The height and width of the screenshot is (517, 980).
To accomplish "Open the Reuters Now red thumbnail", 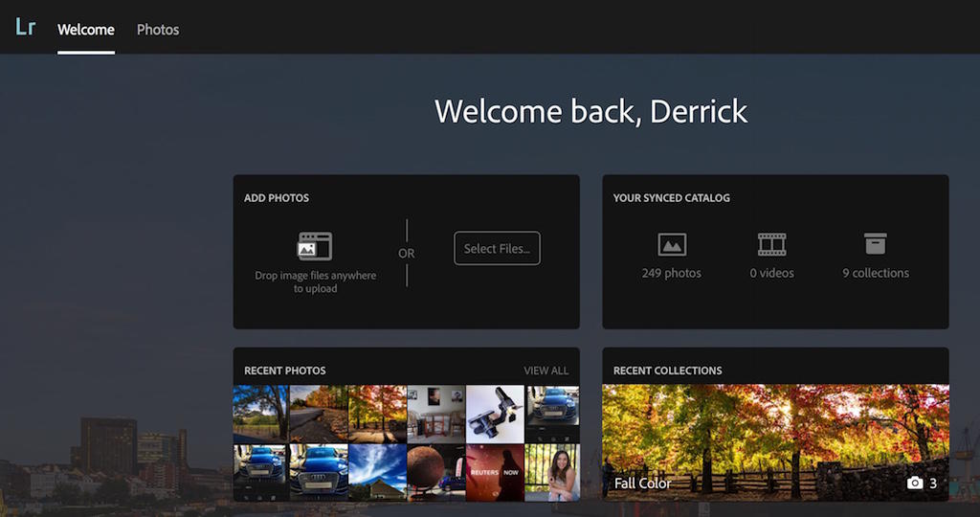I will pyautogui.click(x=495, y=473).
